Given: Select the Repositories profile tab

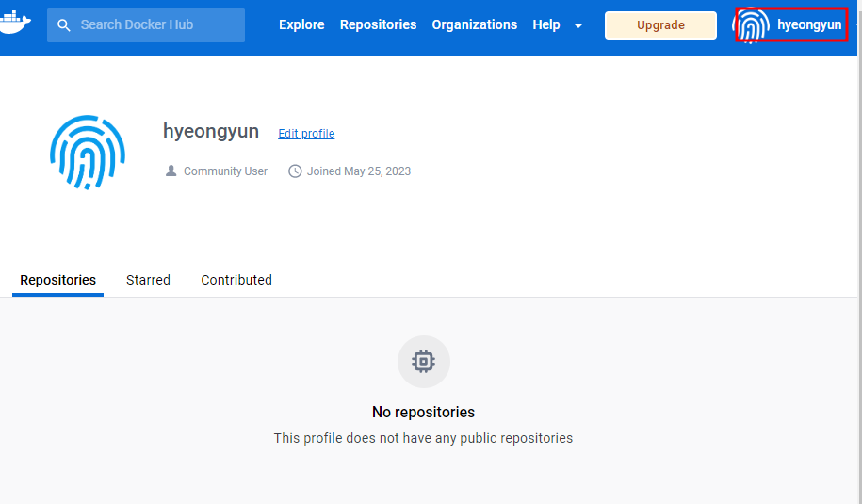Looking at the screenshot, I should [57, 280].
